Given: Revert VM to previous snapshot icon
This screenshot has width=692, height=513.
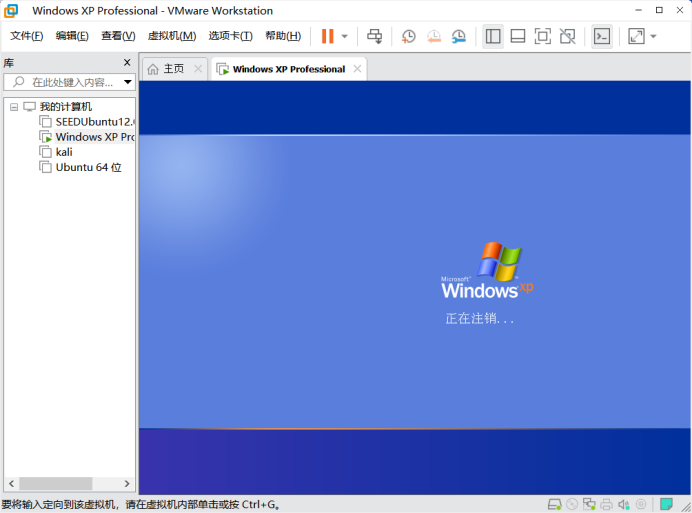Looking at the screenshot, I should [x=434, y=36].
